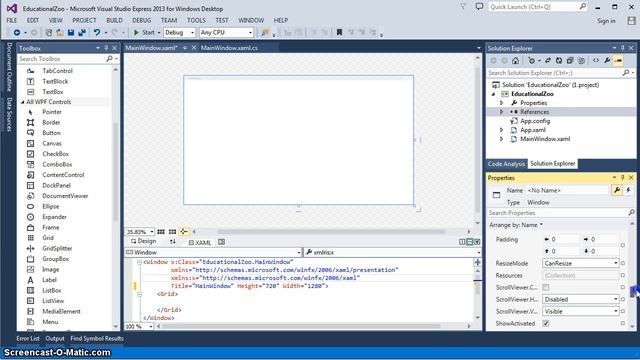Viewport: 640px width, 360px height.
Task: Open the Any CPU platform dropdown
Action: tap(226, 32)
